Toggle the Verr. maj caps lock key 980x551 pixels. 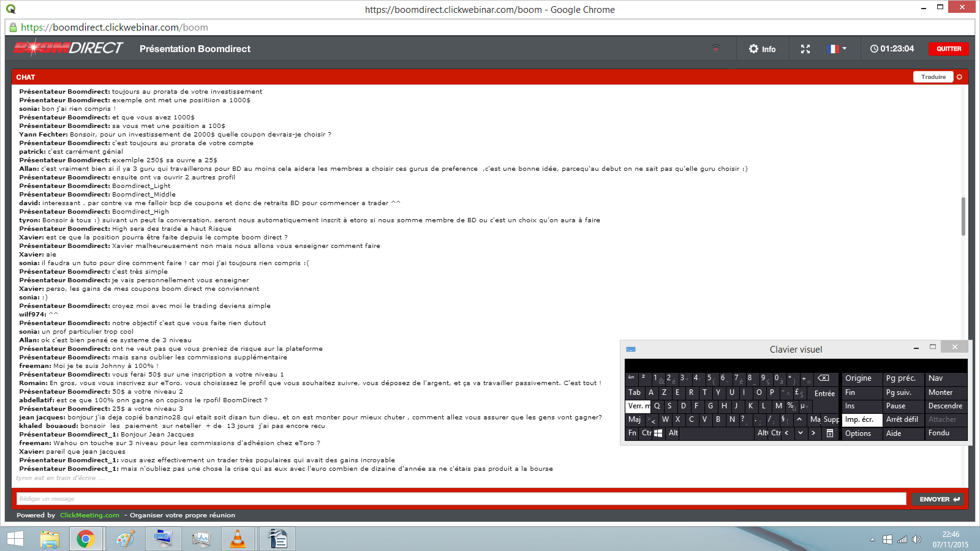(638, 406)
